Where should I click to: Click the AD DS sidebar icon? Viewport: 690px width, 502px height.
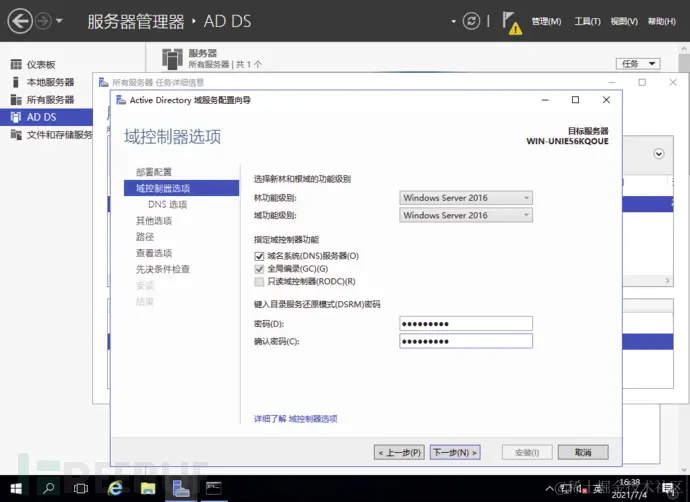coord(16,117)
